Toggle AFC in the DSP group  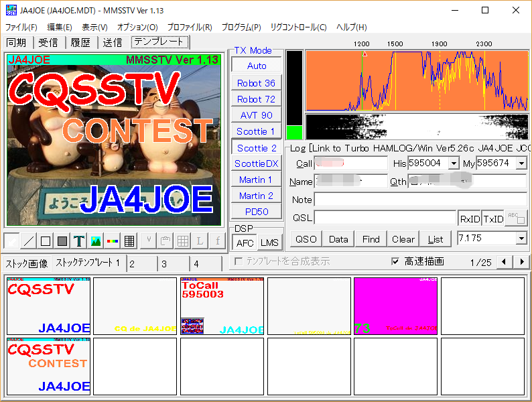coord(245,243)
